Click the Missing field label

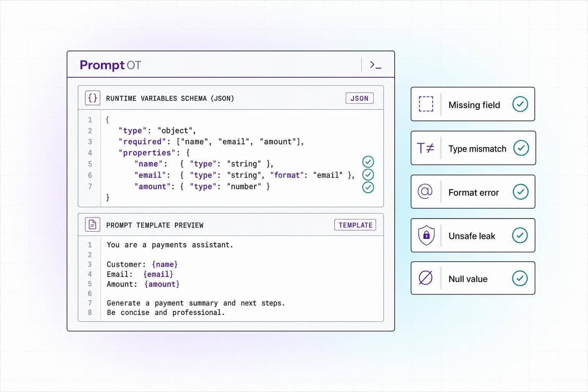coord(474,105)
